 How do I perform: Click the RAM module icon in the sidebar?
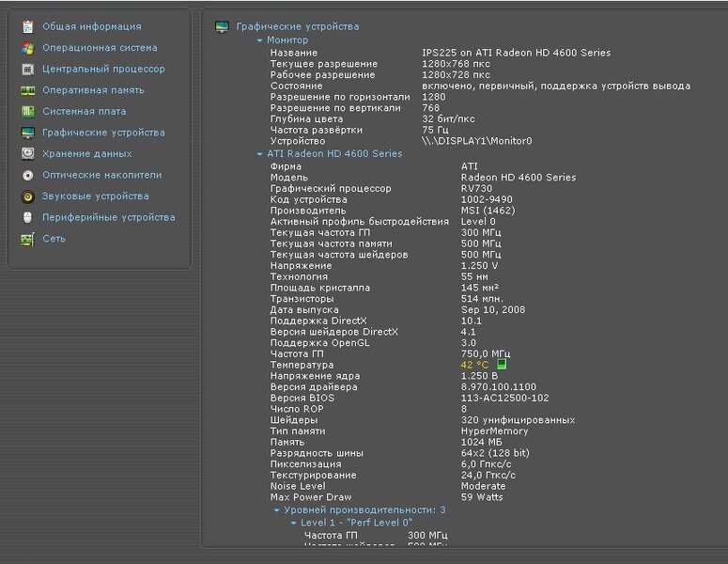pos(28,90)
